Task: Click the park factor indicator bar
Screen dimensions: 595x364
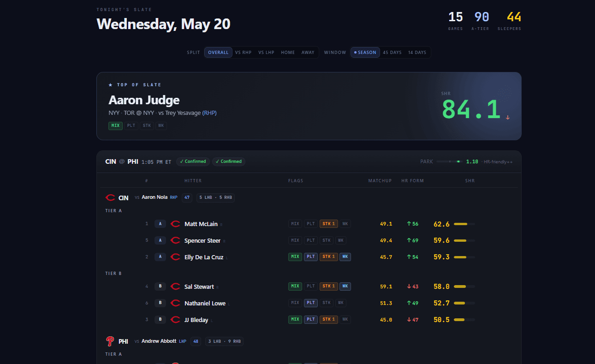Action: click(x=449, y=161)
